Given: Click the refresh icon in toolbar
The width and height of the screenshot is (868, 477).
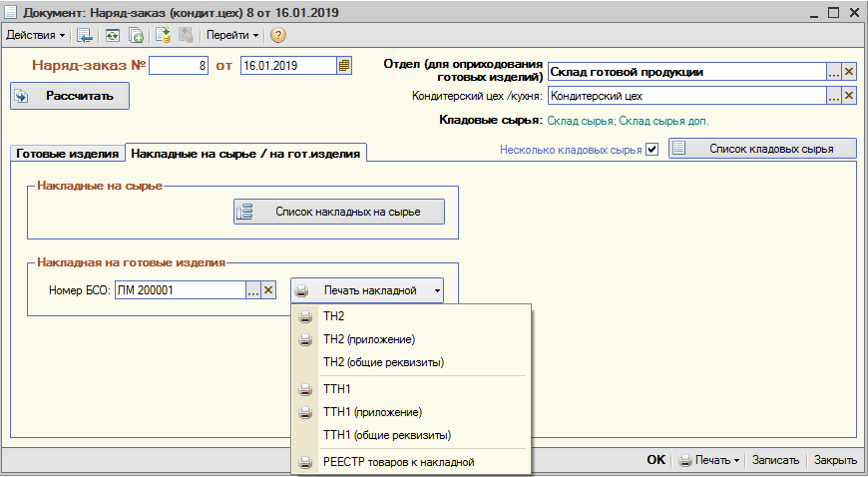Looking at the screenshot, I should [113, 36].
